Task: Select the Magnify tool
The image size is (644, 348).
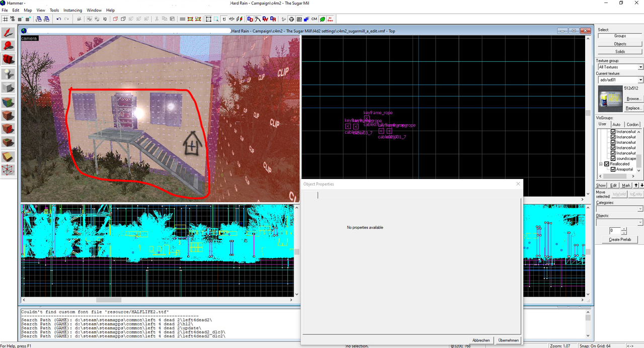Action: click(8, 46)
